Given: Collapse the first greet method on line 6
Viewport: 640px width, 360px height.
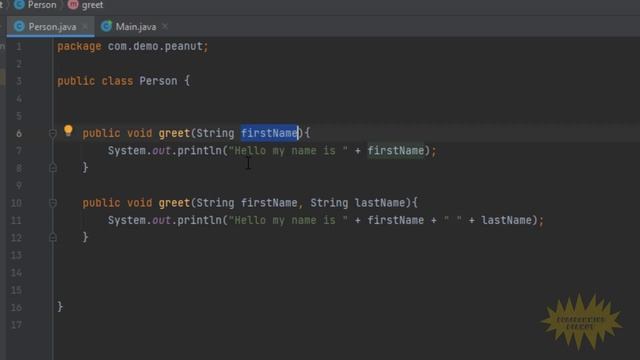Looking at the screenshot, I should (x=53, y=133).
